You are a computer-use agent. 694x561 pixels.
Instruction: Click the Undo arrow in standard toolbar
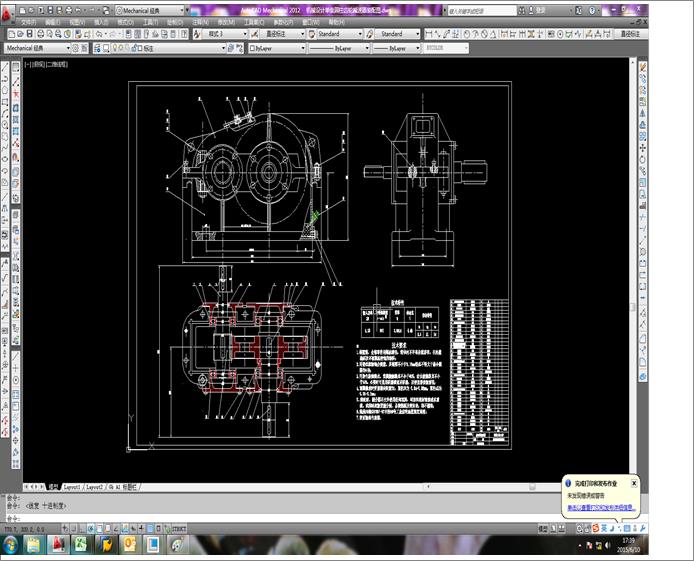tap(101, 33)
